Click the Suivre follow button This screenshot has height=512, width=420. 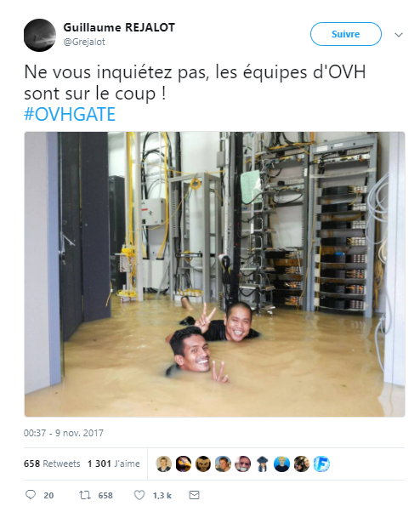(345, 34)
